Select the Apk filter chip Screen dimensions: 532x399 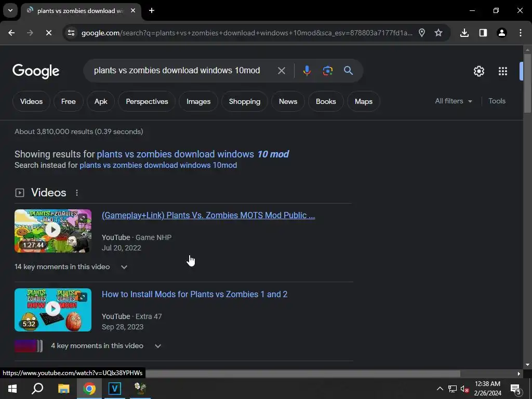101,101
